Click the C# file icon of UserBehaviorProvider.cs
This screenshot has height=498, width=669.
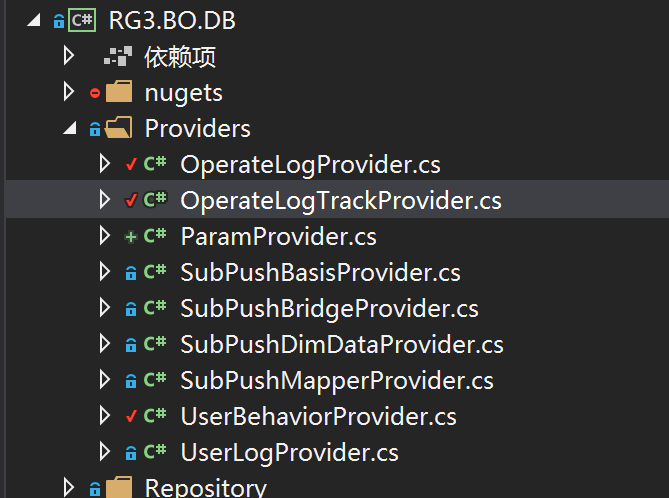point(155,415)
